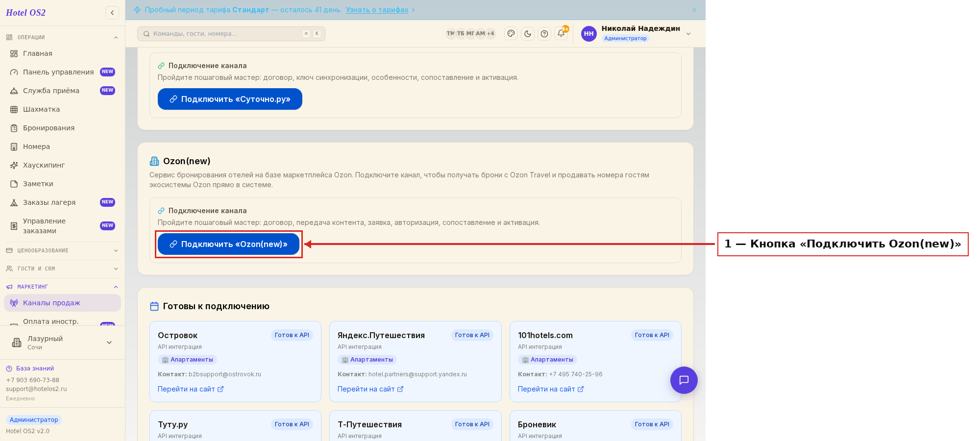980x441 pixels.
Task: Collapse the МАРКЕТИНГ section
Action: [62, 287]
